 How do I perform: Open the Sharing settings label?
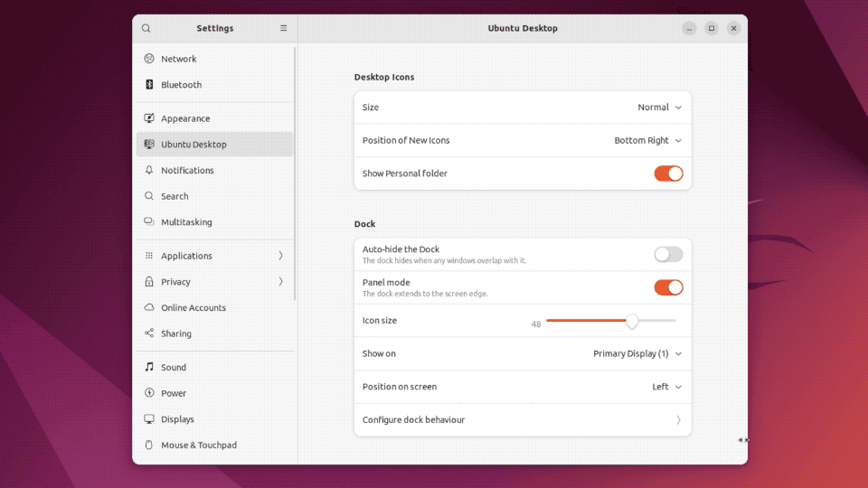pos(176,333)
